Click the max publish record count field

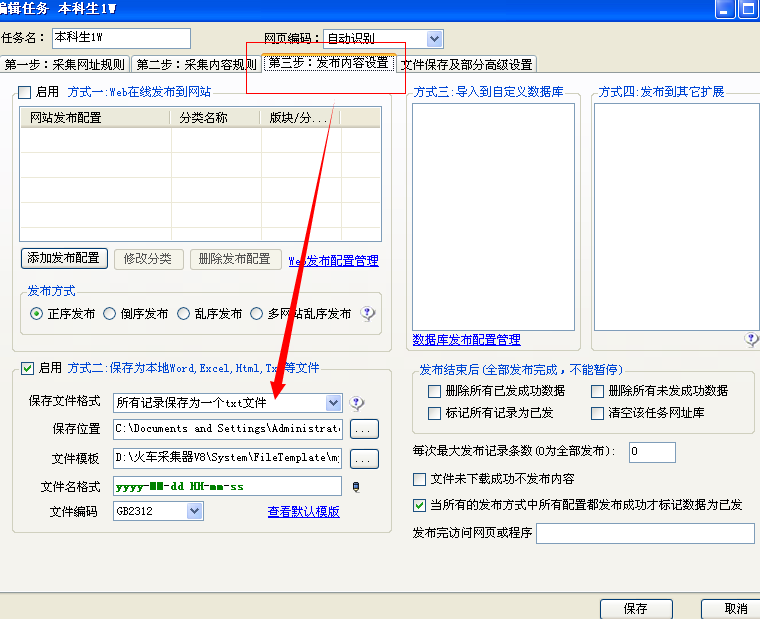(652, 452)
